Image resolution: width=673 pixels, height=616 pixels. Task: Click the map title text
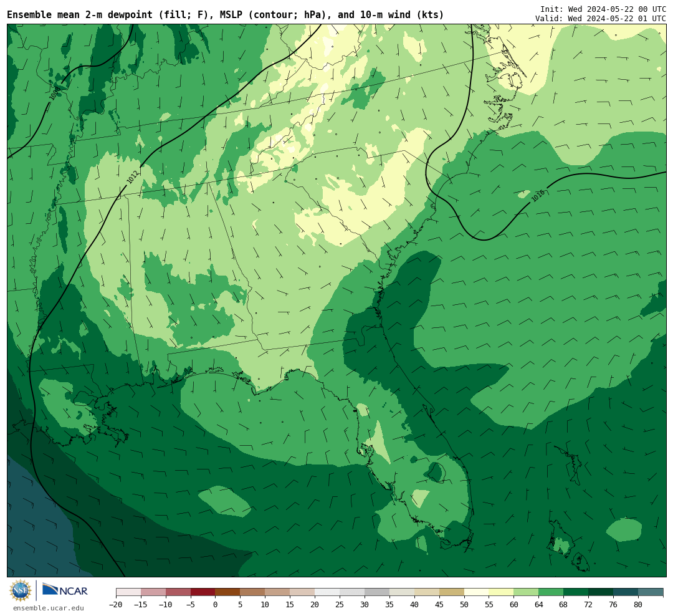click(225, 15)
